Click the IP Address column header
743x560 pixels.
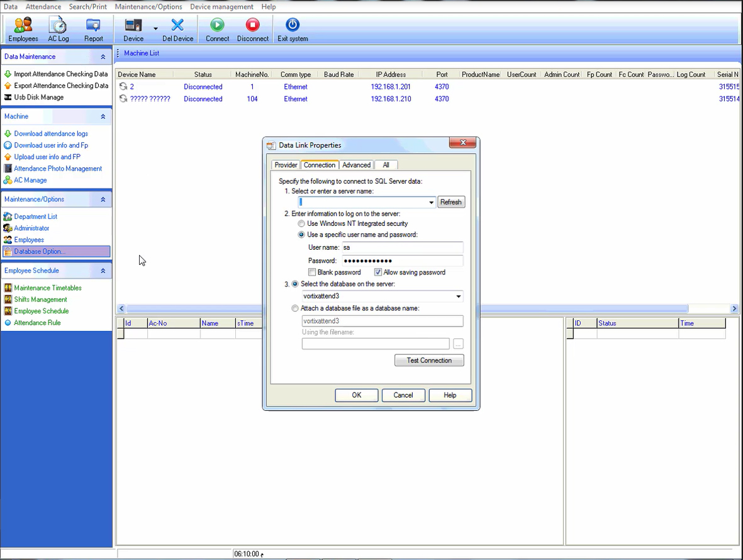coord(391,74)
